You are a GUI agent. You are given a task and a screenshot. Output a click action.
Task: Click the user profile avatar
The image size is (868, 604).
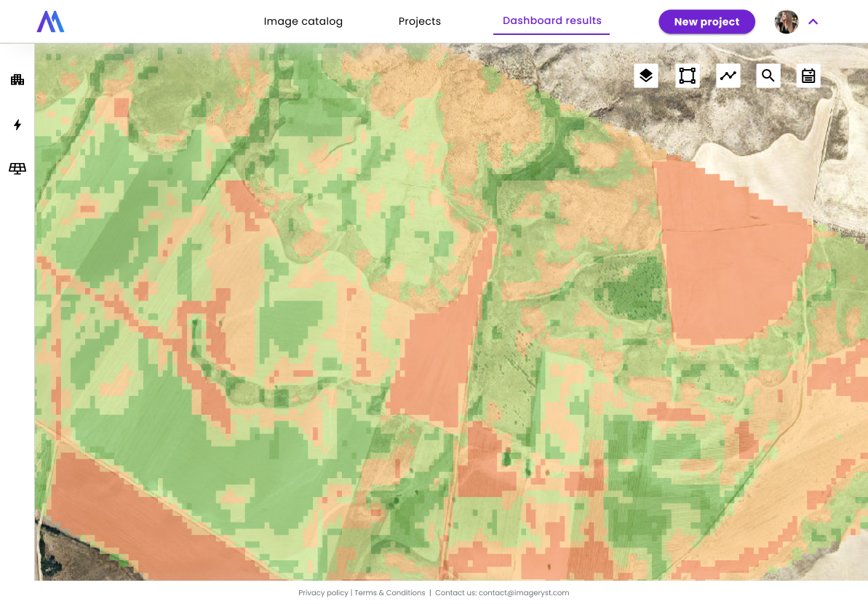(x=787, y=22)
